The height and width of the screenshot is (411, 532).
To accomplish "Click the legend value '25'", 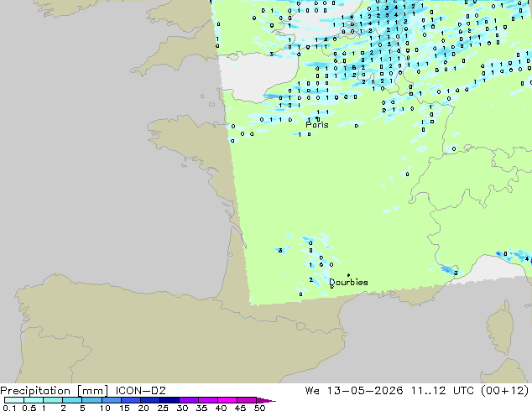I will pos(163,408).
